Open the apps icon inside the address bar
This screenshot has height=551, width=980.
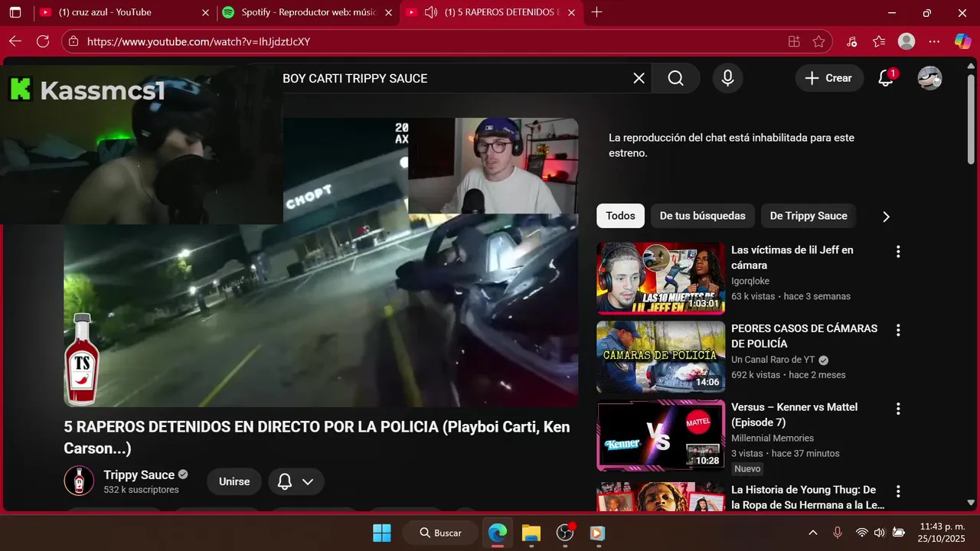click(794, 41)
